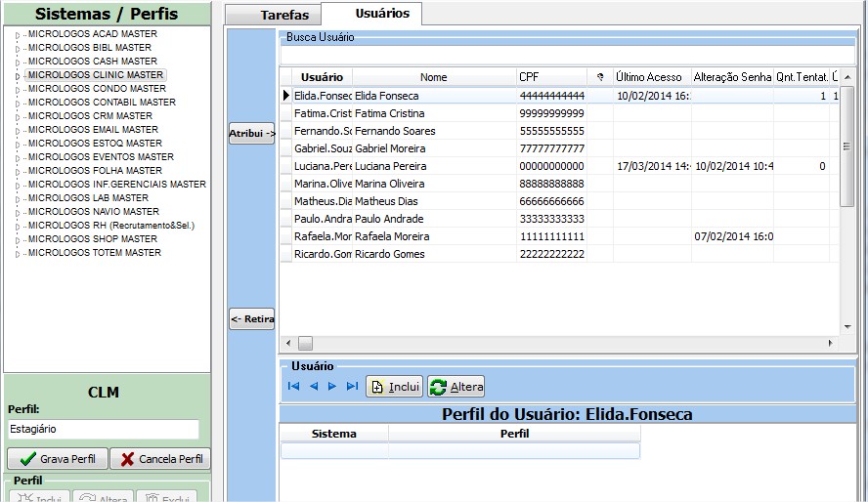The width and height of the screenshot is (868, 502).
Task: Expand MICROLOGOS ACAD MASTER tree node
Action: 16,35
